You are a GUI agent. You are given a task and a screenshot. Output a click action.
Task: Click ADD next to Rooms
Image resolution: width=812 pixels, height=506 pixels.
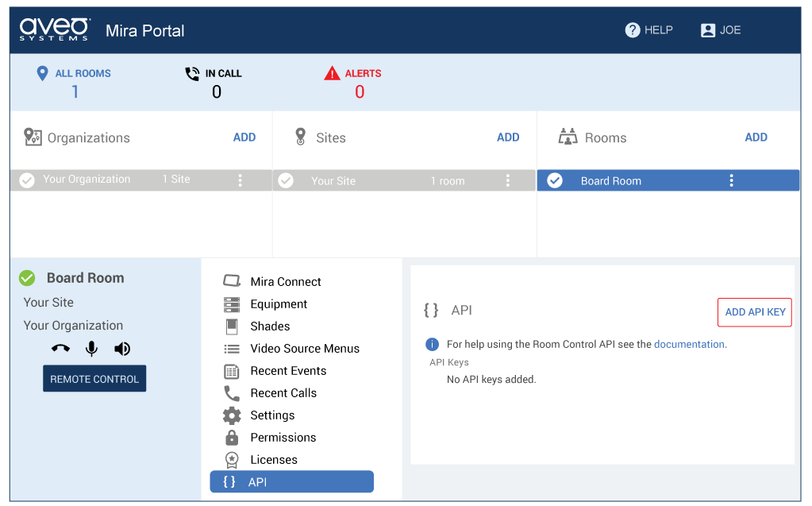[x=756, y=137]
